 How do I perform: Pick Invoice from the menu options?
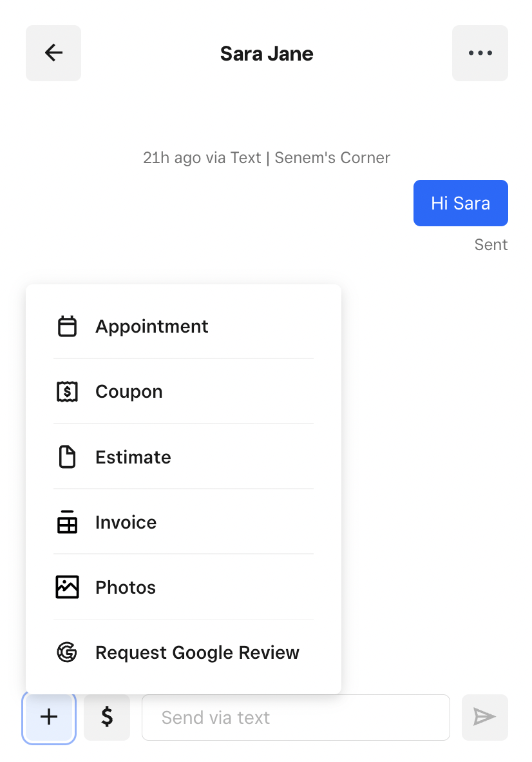(x=126, y=522)
